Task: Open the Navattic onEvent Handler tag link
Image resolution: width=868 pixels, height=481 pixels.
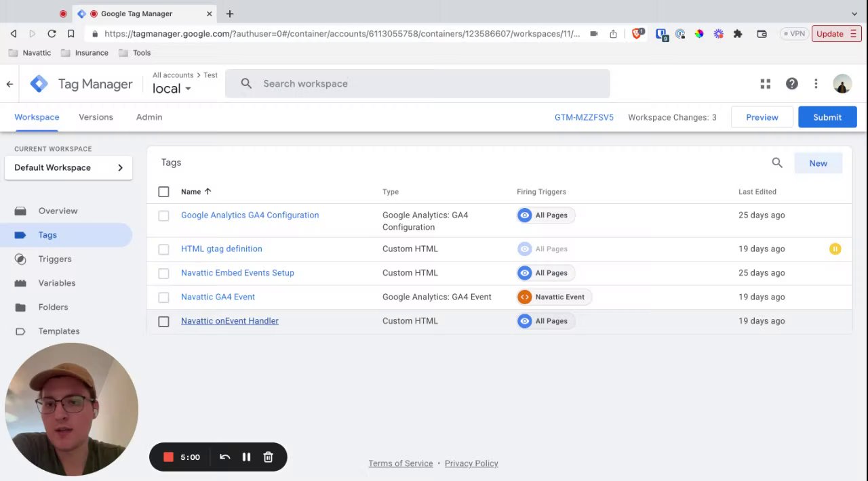Action: click(230, 321)
